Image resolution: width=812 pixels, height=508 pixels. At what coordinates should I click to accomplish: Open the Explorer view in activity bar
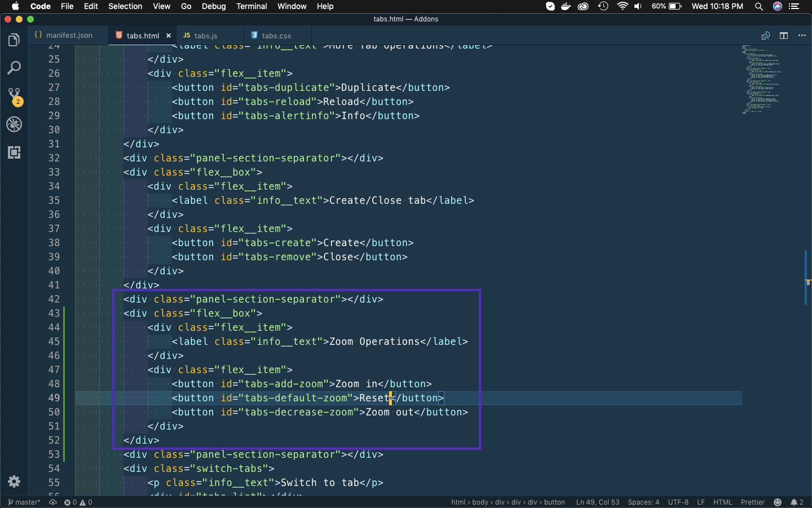[x=14, y=40]
